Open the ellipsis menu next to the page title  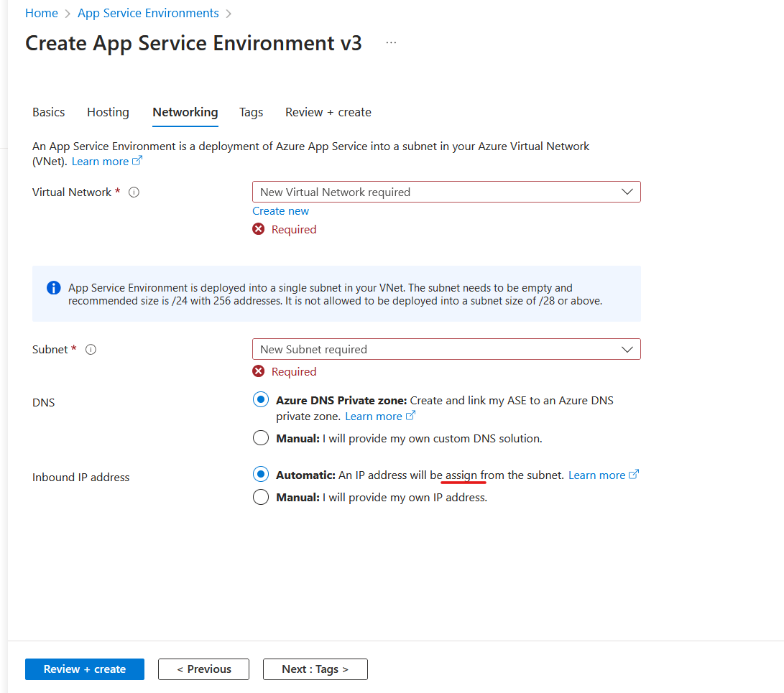pyautogui.click(x=391, y=42)
